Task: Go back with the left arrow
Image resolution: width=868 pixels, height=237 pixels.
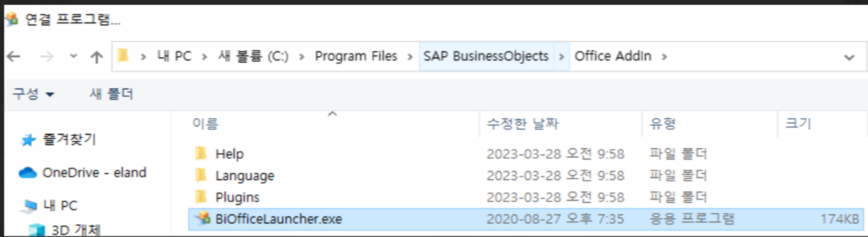Action: 14,57
